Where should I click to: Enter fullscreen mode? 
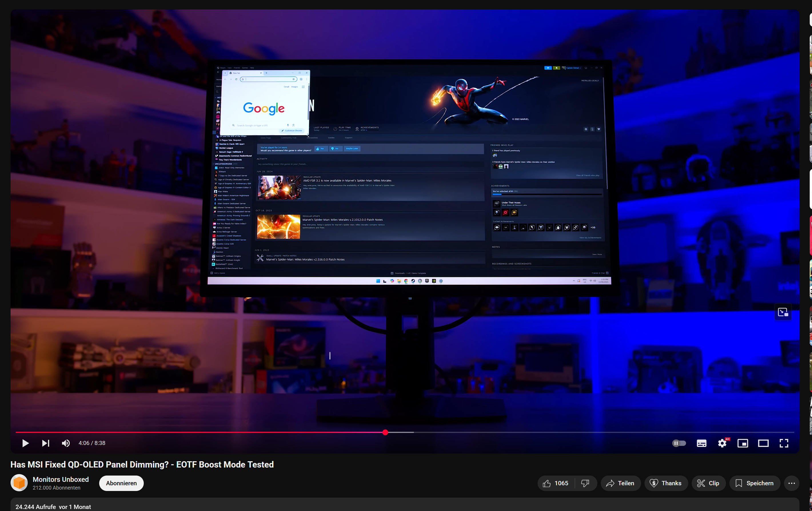[x=784, y=443]
